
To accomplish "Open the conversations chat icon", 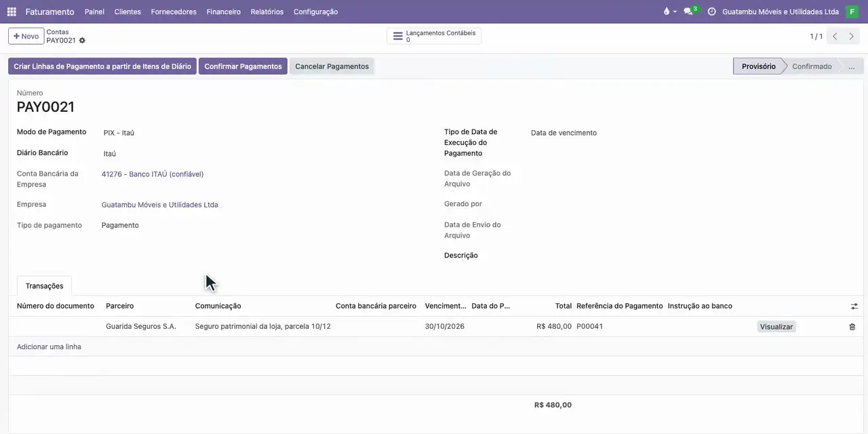I will (x=688, y=12).
